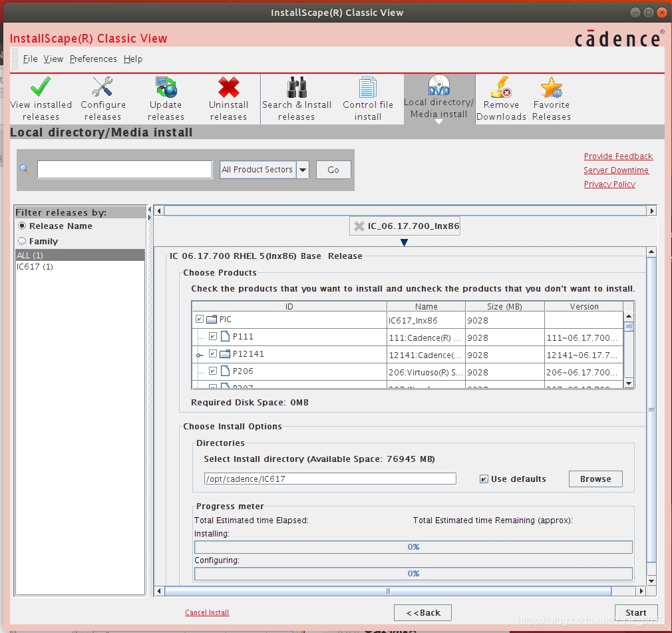The width and height of the screenshot is (672, 633).
Task: Click the Cancel Install link
Action: [207, 612]
